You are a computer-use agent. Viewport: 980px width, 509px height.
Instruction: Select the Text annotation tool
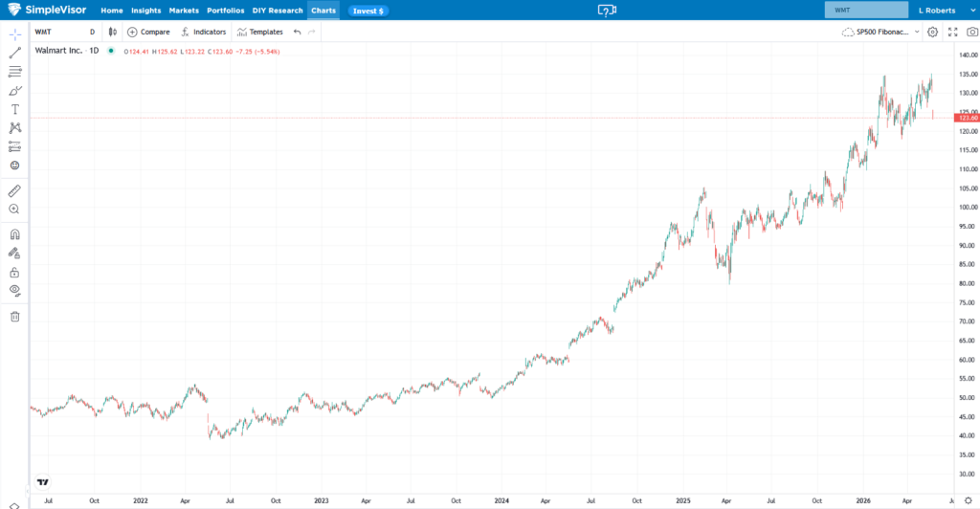pyautogui.click(x=15, y=109)
